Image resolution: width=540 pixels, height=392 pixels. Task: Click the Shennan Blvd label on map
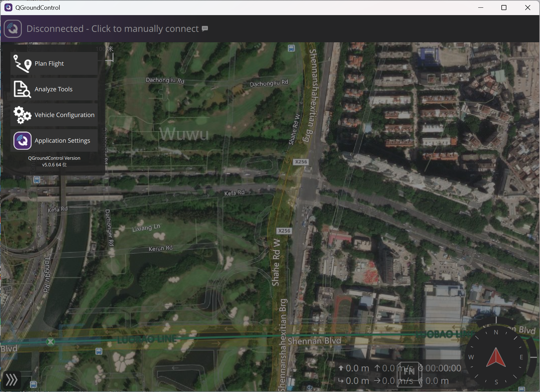(314, 341)
